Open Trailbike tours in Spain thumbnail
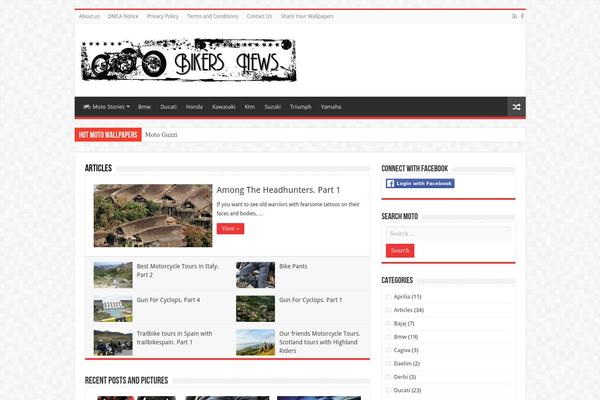The height and width of the screenshot is (400, 600). pyautogui.click(x=113, y=342)
